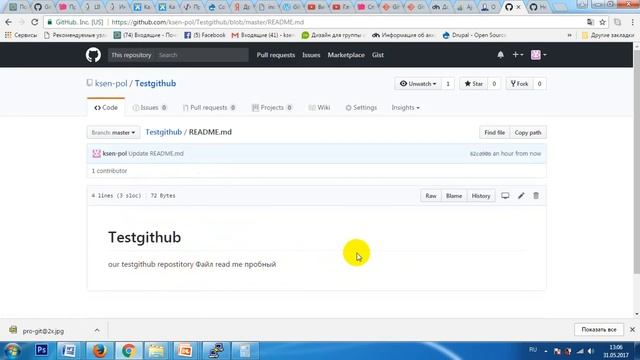
Task: Open Другие закладки folder
Action: [x=608, y=35]
